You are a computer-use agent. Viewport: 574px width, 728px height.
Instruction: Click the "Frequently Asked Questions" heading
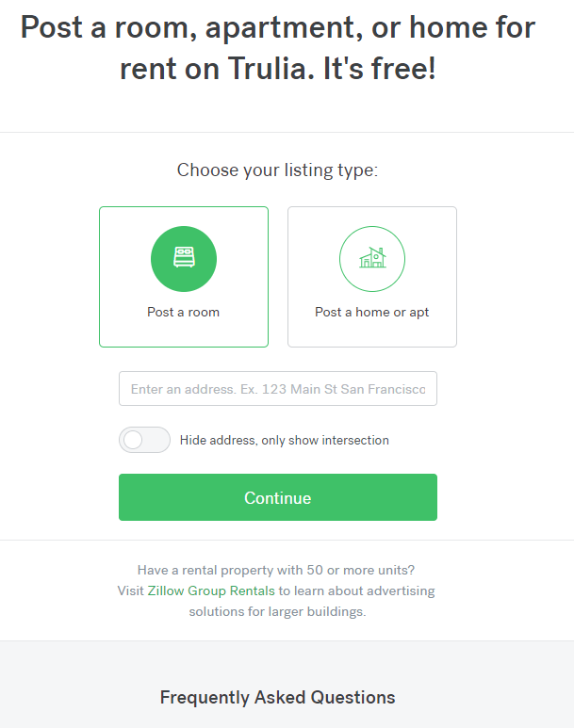pos(277,698)
